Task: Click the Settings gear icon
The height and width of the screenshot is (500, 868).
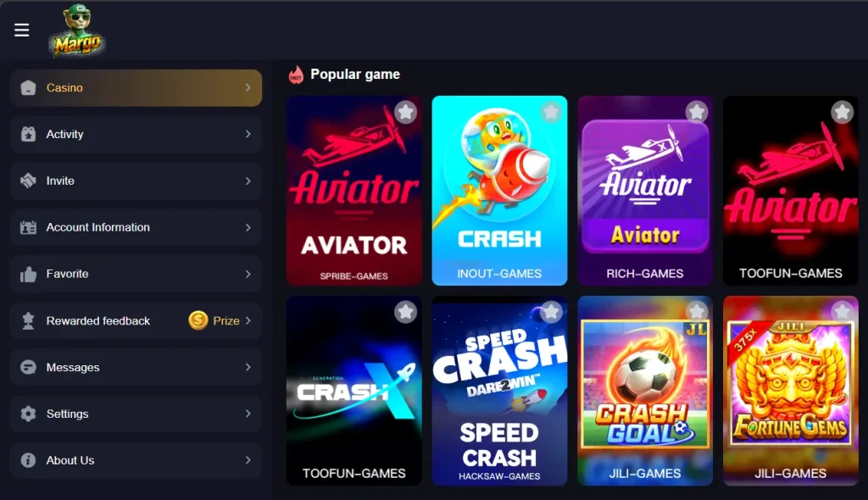Action: [28, 414]
